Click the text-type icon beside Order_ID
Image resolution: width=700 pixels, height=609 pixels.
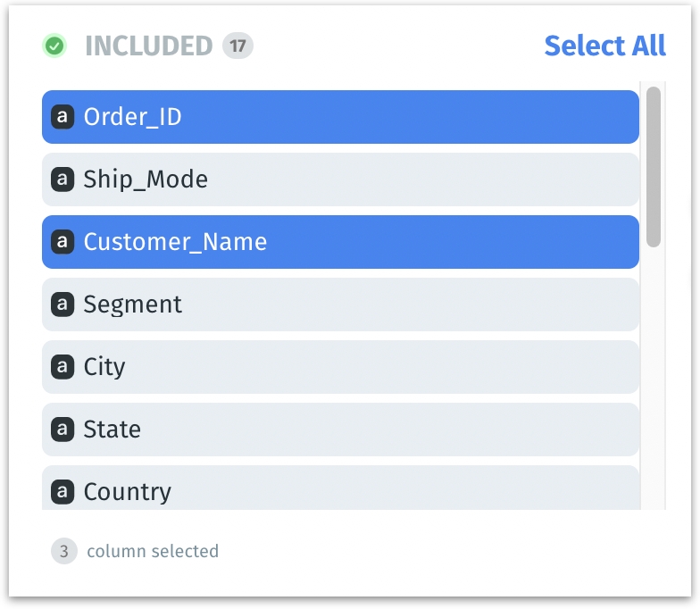pos(62,117)
